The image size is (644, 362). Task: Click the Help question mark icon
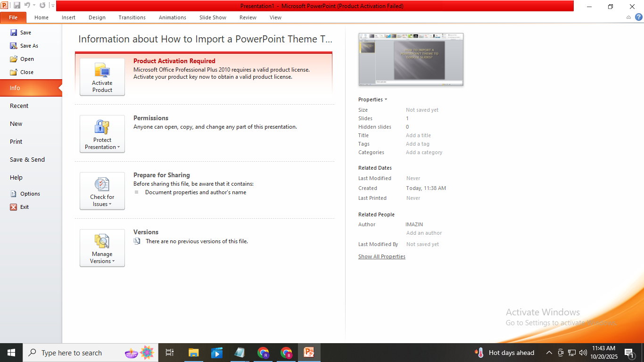click(x=638, y=17)
